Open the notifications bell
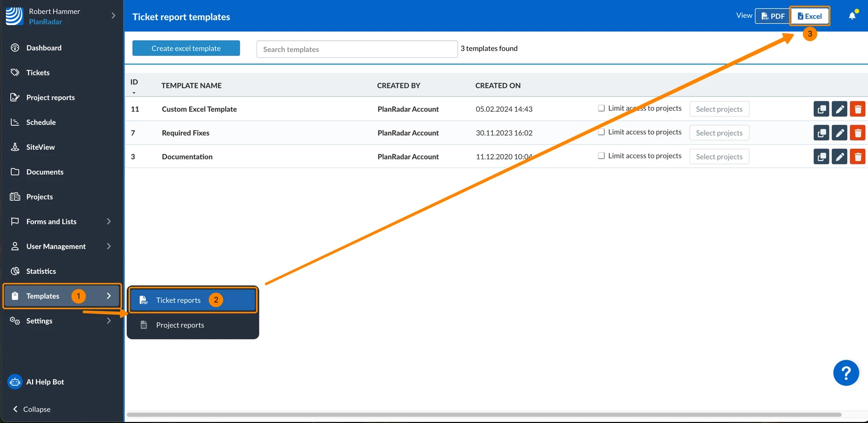The width and height of the screenshot is (868, 423). tap(852, 16)
